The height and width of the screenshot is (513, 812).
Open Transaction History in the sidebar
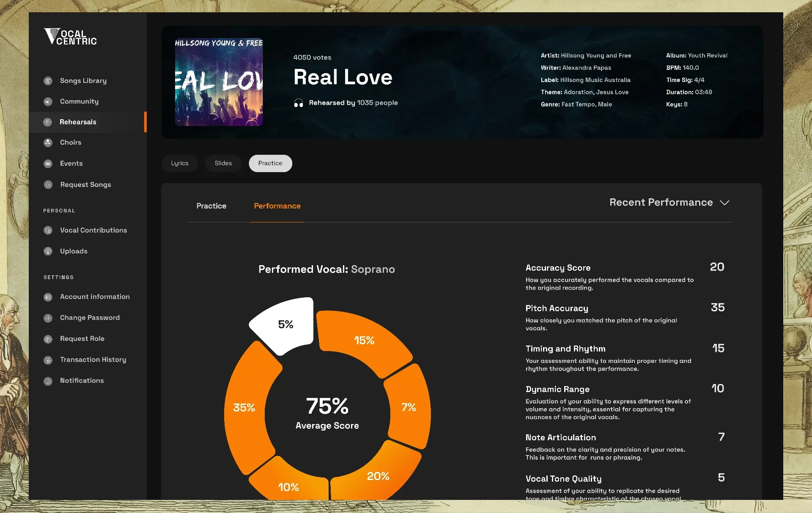pyautogui.click(x=93, y=359)
